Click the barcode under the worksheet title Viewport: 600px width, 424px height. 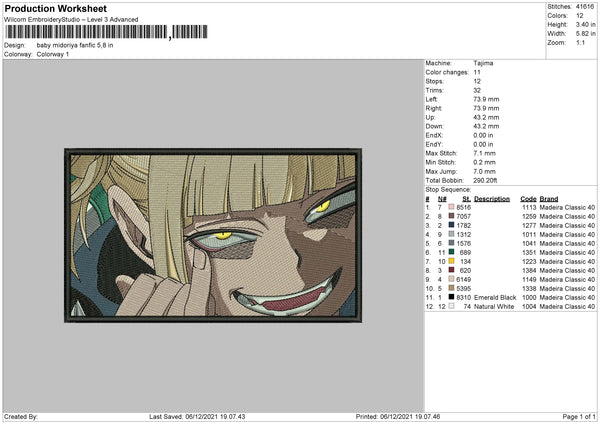(x=106, y=32)
